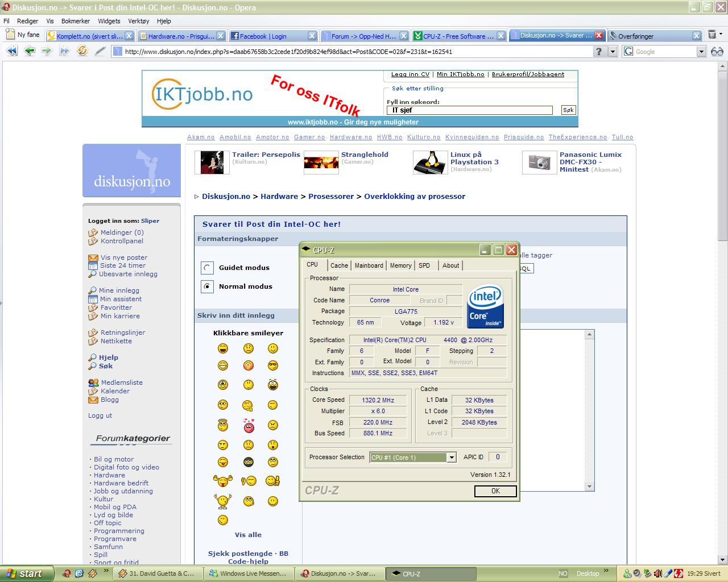Open the Fil menu

pyautogui.click(x=7, y=21)
